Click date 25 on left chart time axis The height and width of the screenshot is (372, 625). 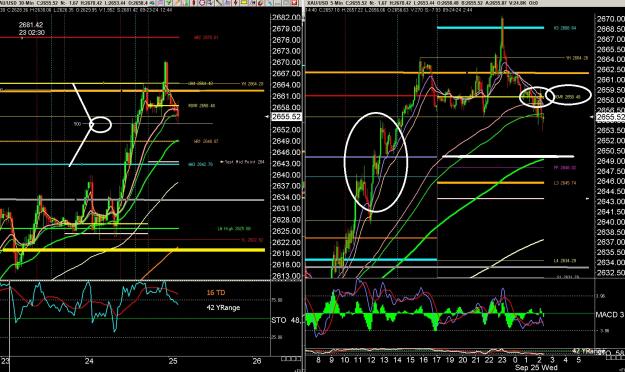pos(173,361)
